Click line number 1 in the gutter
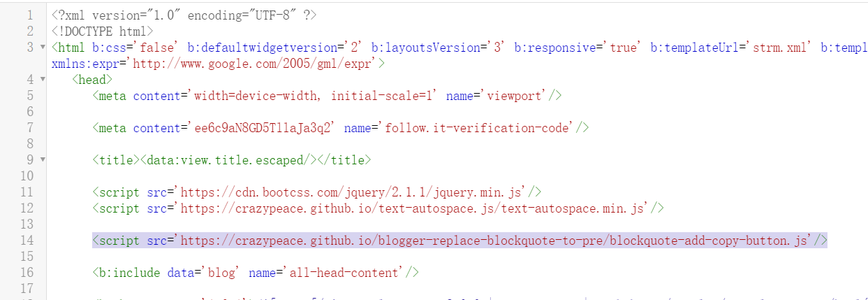Viewport: 868px width, 300px height. [x=30, y=15]
